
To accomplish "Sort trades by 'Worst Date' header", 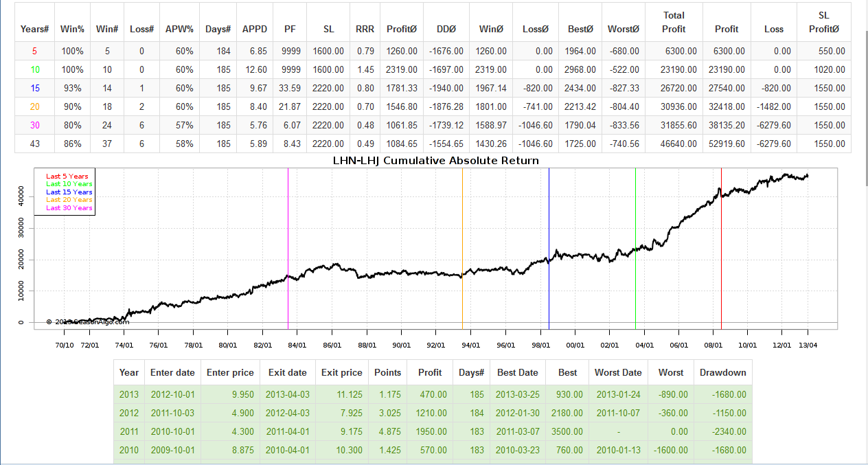I will click(618, 372).
